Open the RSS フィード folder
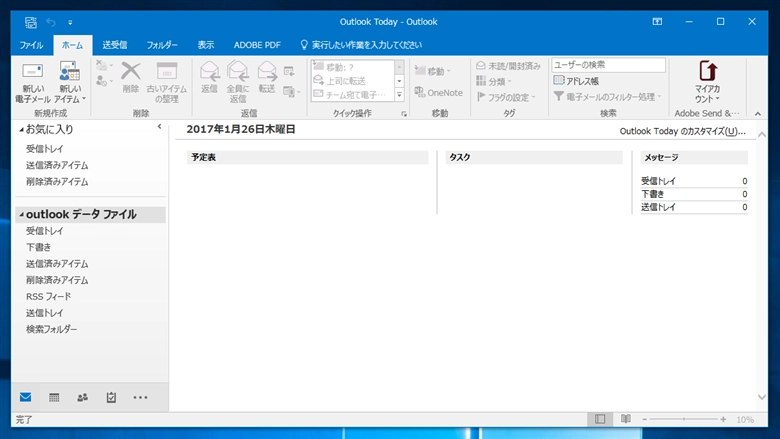The height and width of the screenshot is (439, 780). pos(49,296)
